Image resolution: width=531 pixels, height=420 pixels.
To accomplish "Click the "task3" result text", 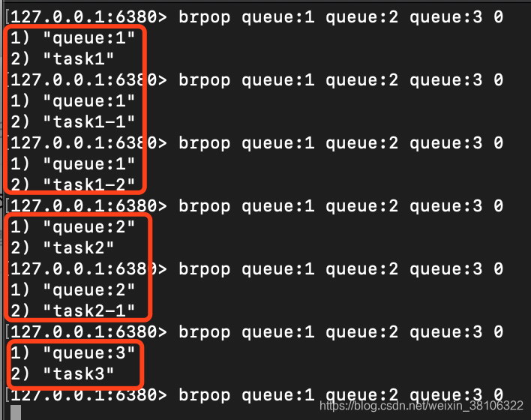I will 79,374.
